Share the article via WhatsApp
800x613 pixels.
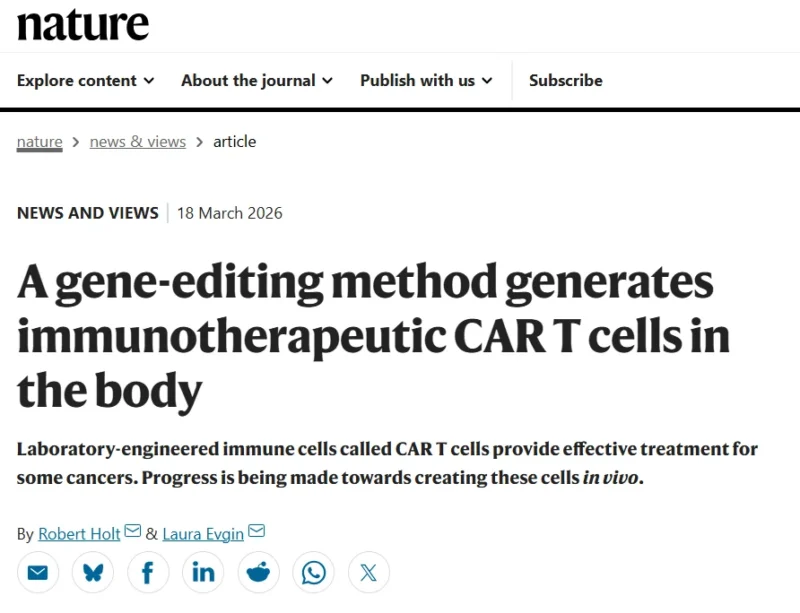(314, 572)
